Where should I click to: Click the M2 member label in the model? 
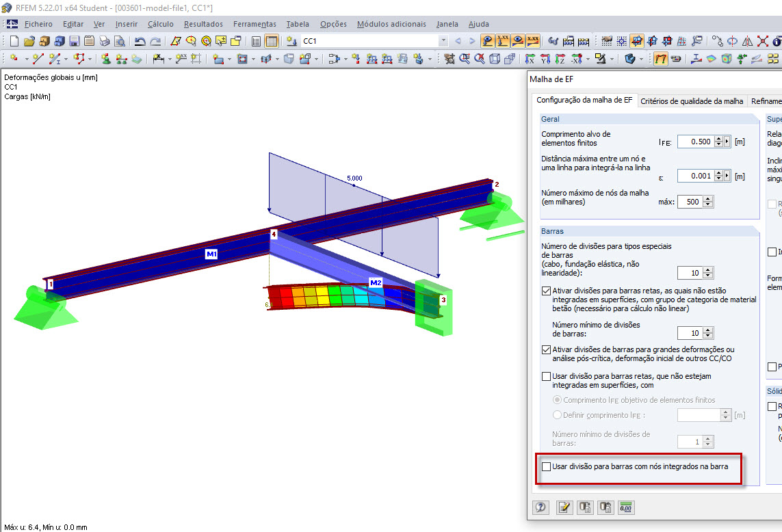click(376, 282)
